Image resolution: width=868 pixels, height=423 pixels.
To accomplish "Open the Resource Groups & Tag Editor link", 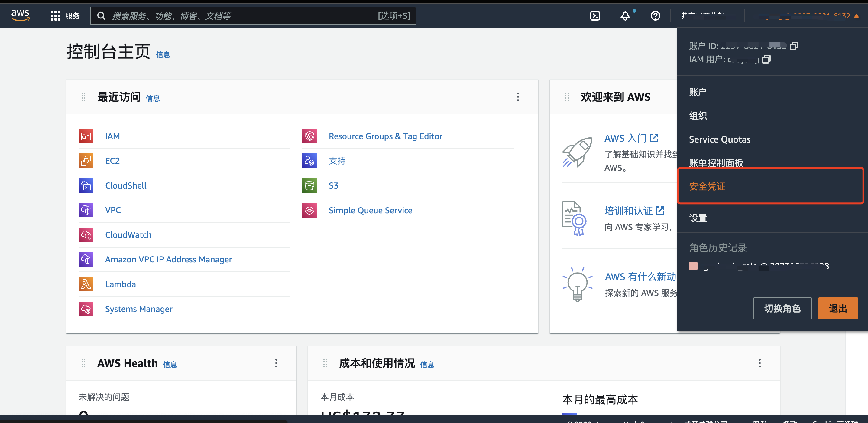I will tap(385, 136).
